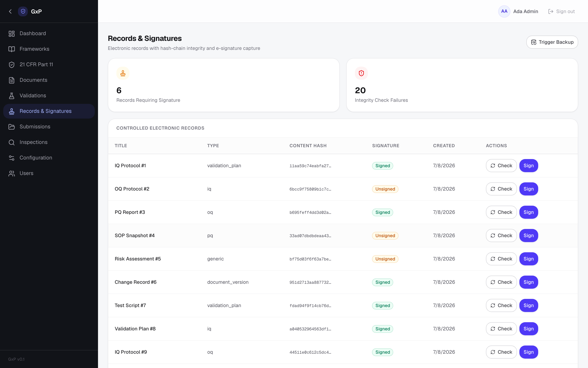
Task: Open the Dashboard page
Action: click(49, 34)
